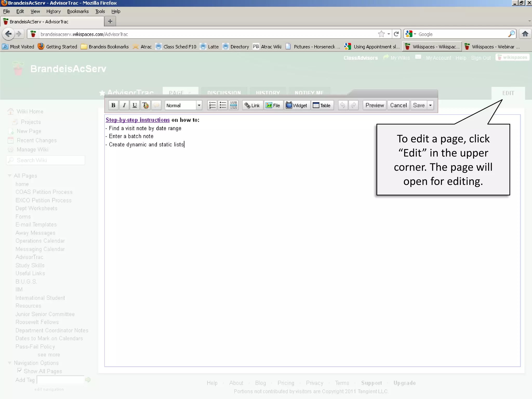
Task: Insert a Widget
Action: pos(297,105)
